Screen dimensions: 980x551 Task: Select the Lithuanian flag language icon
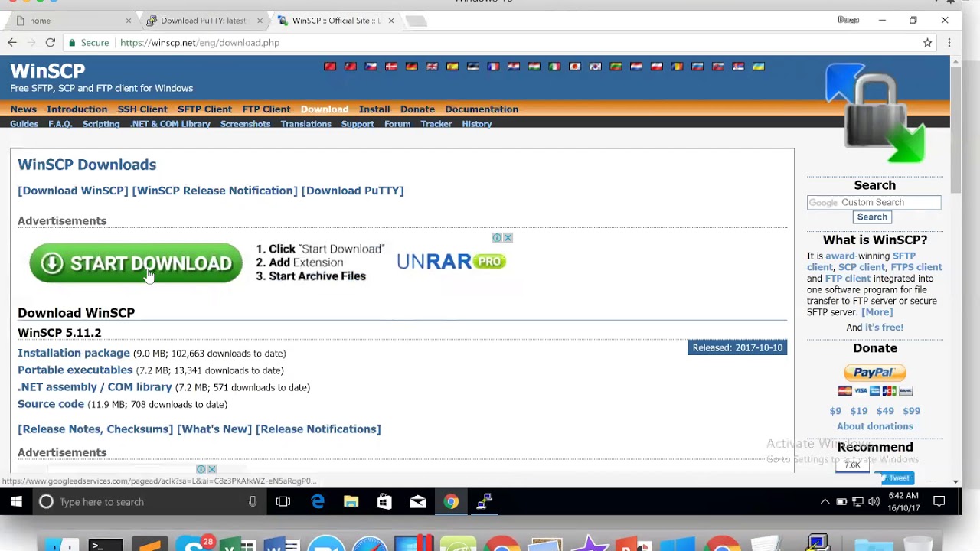tap(616, 67)
